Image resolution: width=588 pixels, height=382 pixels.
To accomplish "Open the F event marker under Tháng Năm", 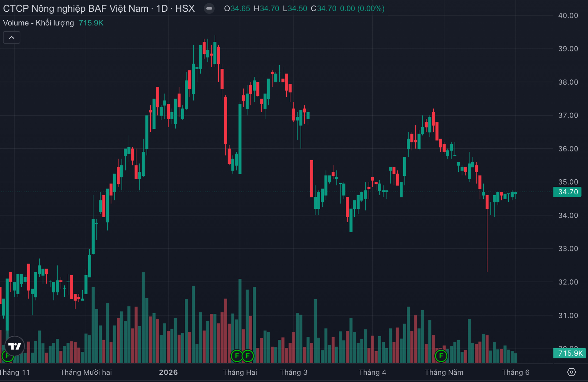I will coord(441,356).
